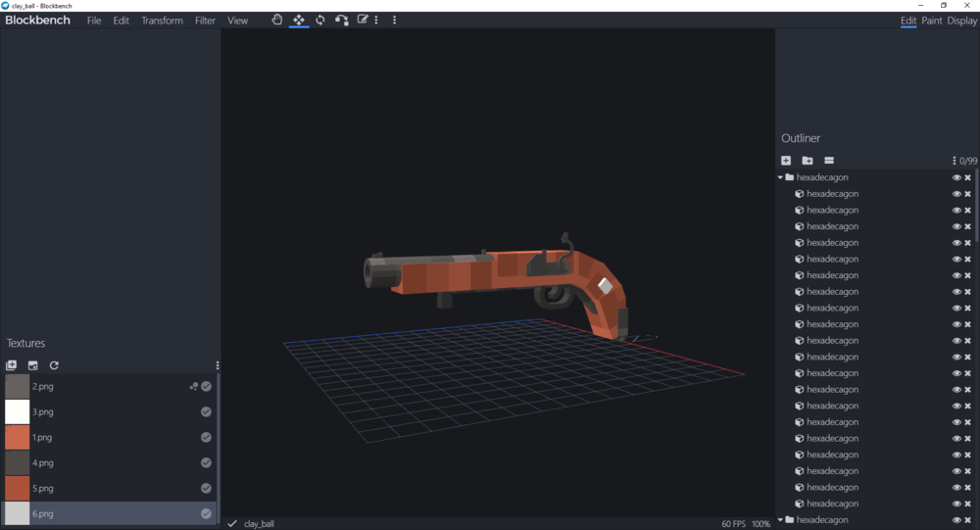Viewport: 980px width, 530px height.
Task: Hide the top hexadecagon group via eye icon
Action: (956, 178)
